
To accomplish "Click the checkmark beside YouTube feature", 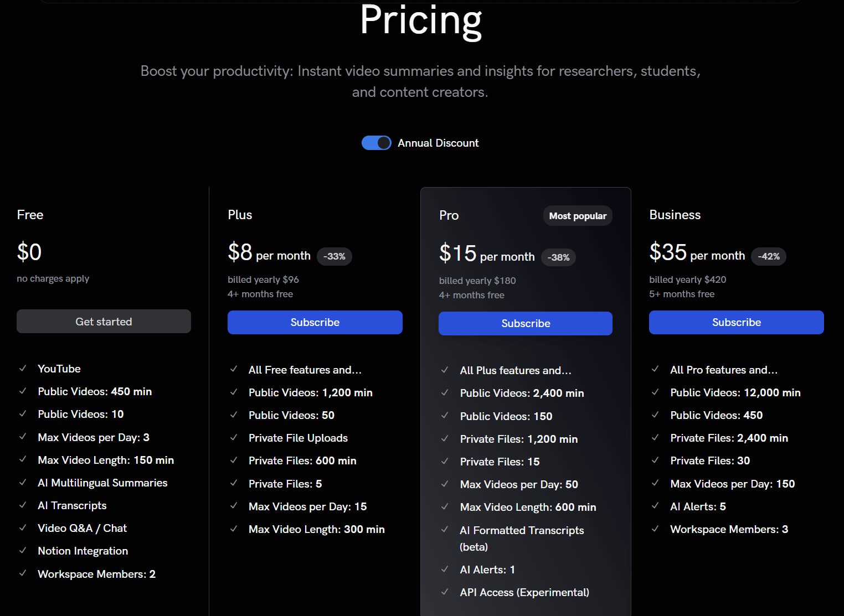I will tap(23, 368).
